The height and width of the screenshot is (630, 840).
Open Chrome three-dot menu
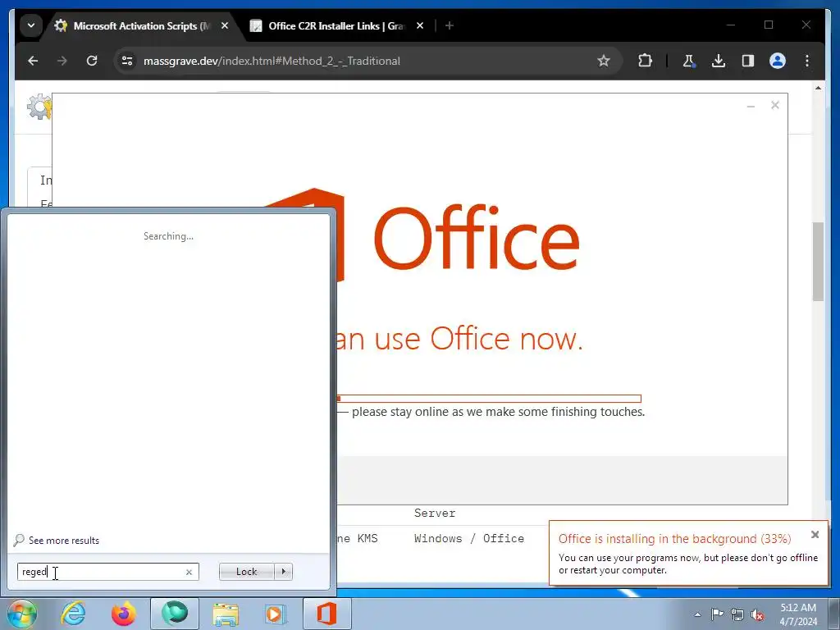tap(807, 61)
